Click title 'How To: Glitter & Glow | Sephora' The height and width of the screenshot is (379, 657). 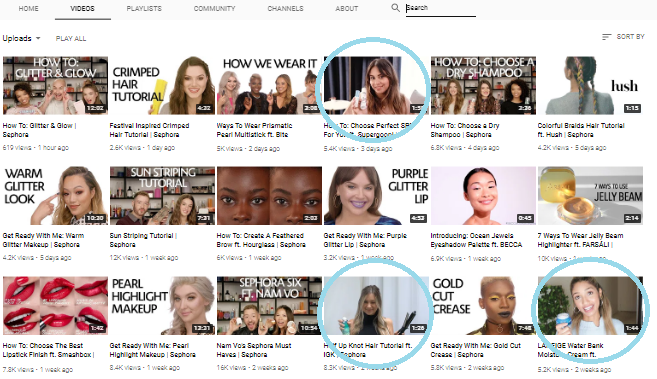39,130
